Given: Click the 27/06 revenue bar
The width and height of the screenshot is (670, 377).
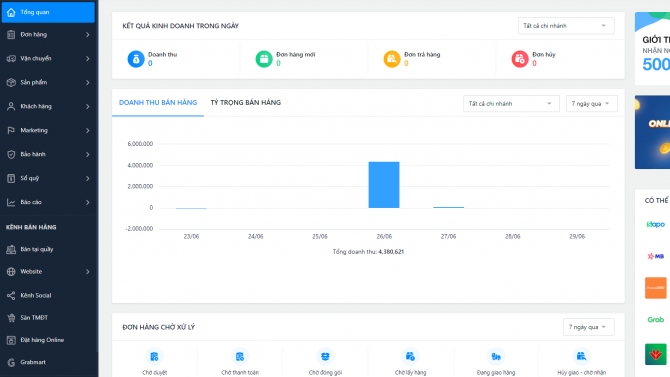Looking at the screenshot, I should pyautogui.click(x=448, y=207).
